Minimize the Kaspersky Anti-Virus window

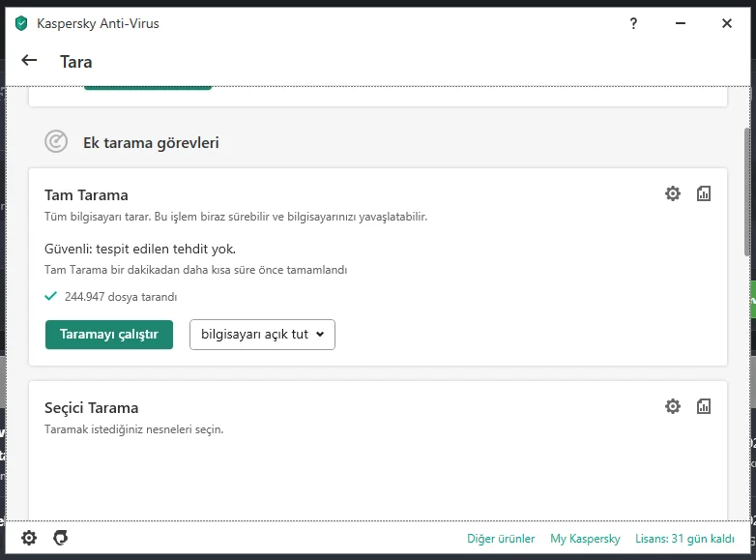coord(681,23)
